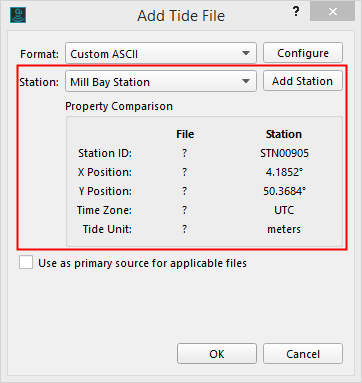Click the File column header
This screenshot has width=362, height=383.
[x=185, y=134]
